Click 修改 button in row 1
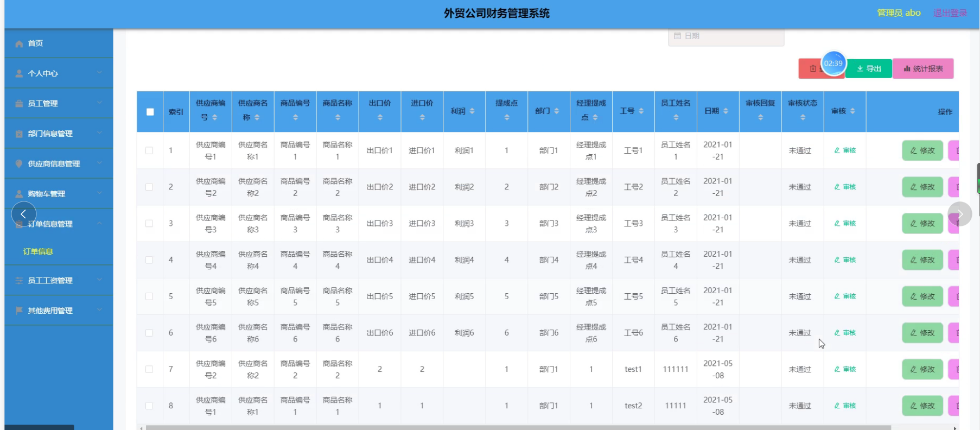This screenshot has width=980, height=430. coord(922,150)
